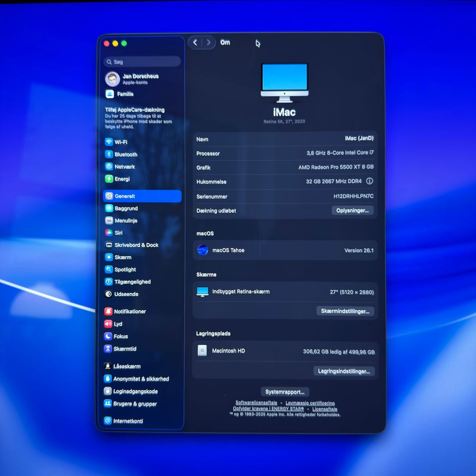Select the Netværk globe icon
The width and height of the screenshot is (476, 476).
click(109, 167)
